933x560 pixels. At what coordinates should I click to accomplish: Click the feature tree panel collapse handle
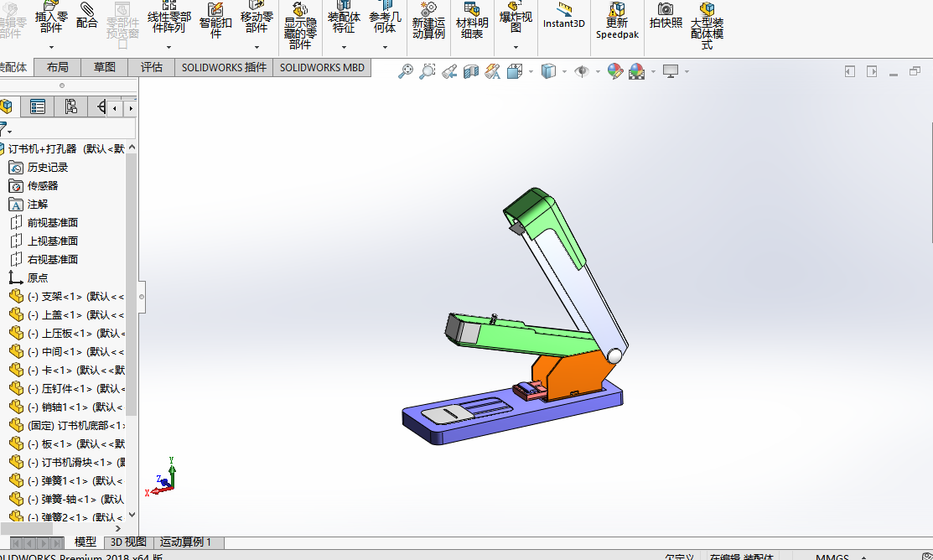coord(142,297)
